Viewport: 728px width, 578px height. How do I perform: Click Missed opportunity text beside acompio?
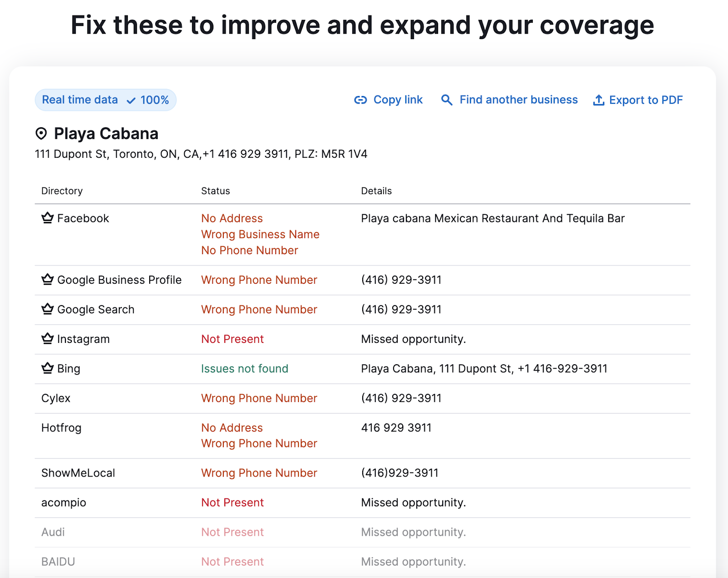(x=413, y=503)
